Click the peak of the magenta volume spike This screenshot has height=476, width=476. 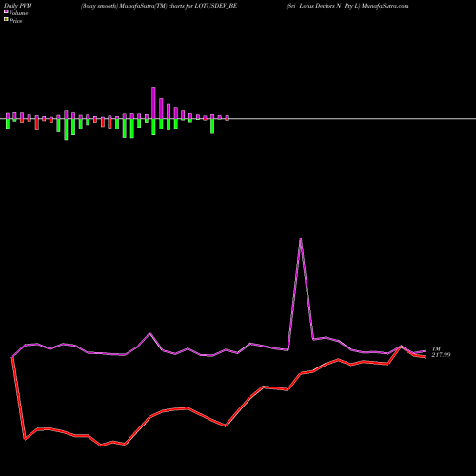click(x=300, y=239)
